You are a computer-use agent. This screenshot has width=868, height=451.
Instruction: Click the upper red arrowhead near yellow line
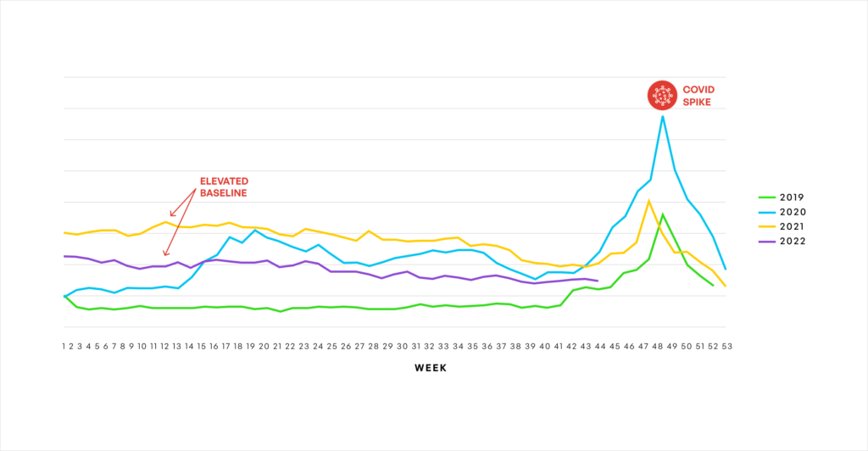173,214
